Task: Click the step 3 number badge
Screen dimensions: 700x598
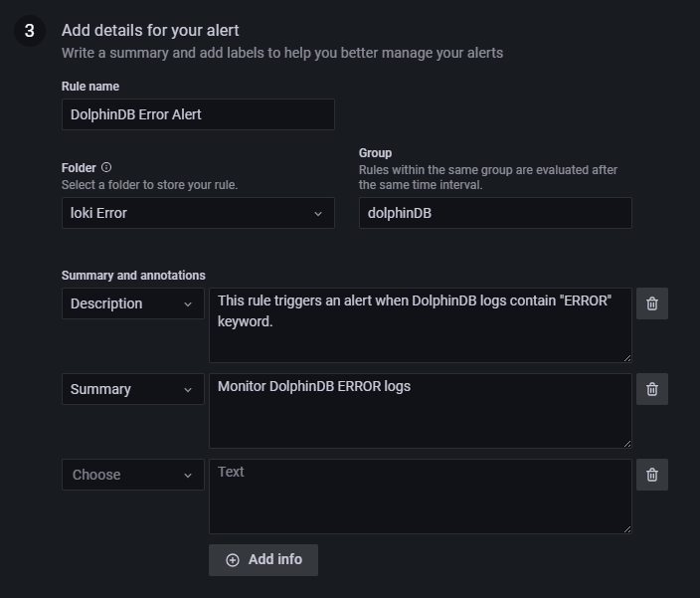Action: (x=29, y=31)
